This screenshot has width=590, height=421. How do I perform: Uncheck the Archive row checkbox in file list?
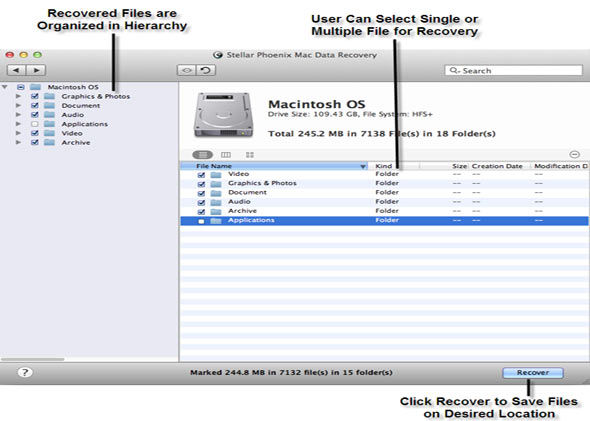click(201, 212)
